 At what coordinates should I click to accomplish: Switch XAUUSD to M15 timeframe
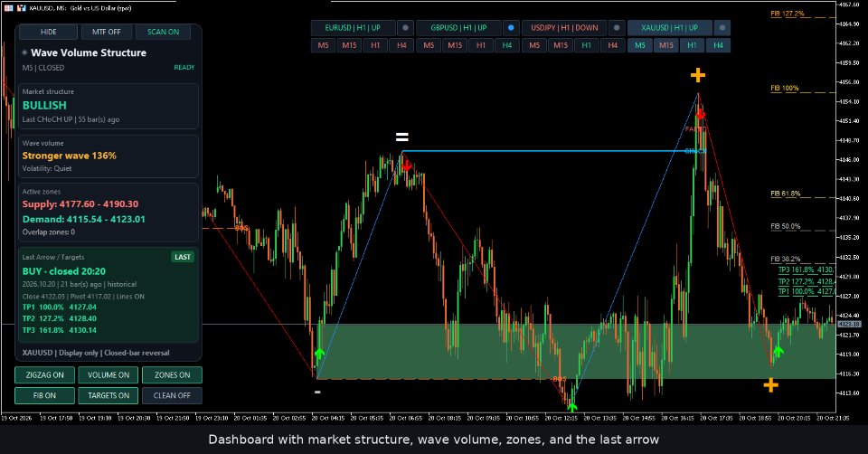[x=666, y=45]
